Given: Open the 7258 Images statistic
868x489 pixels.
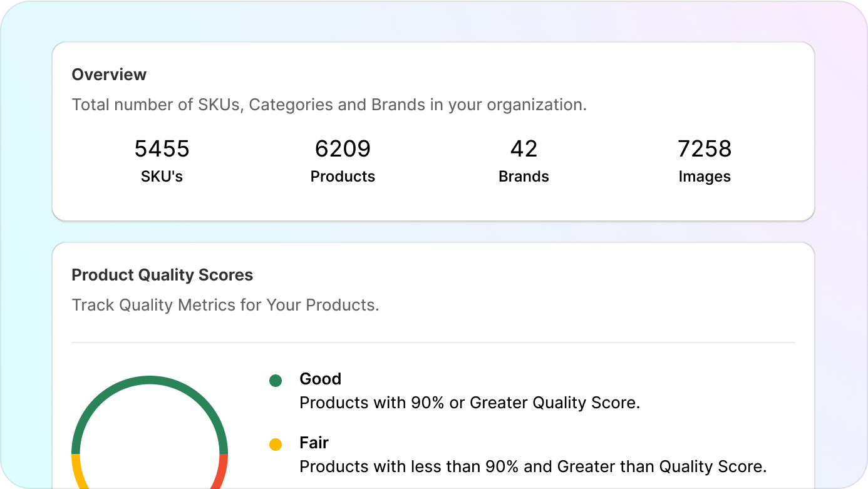Looking at the screenshot, I should point(705,149).
